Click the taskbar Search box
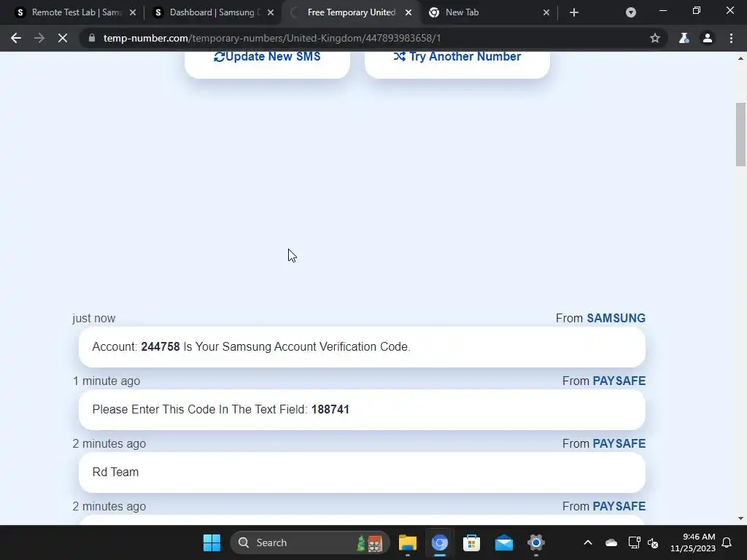Screen dimensions: 747x560 309,542
